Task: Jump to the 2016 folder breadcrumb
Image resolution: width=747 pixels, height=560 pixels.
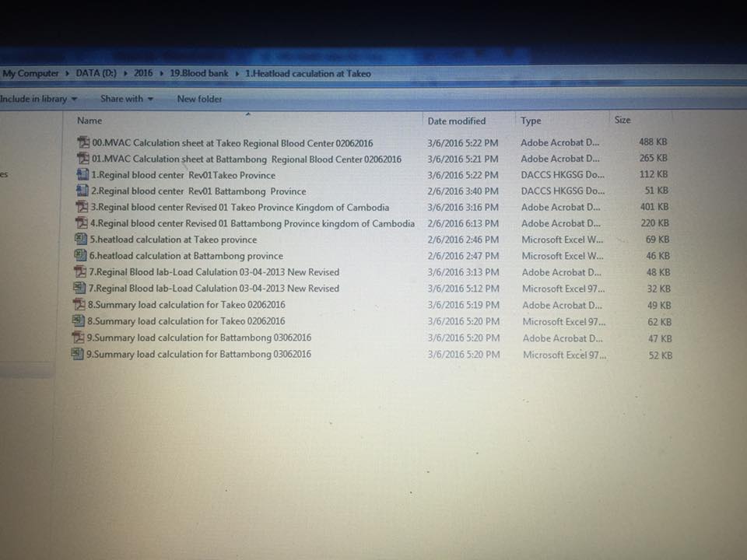Action: [x=143, y=73]
